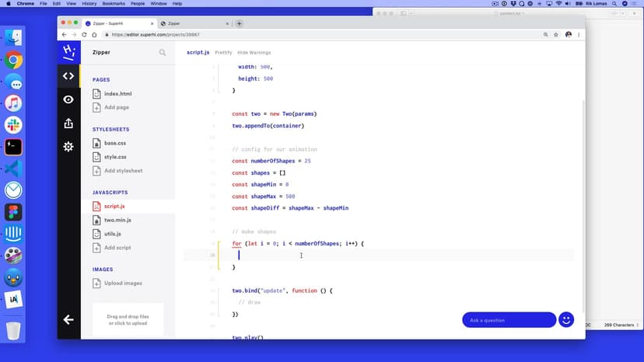Select base.css stylesheet
This screenshot has width=644, height=362.
tap(114, 143)
